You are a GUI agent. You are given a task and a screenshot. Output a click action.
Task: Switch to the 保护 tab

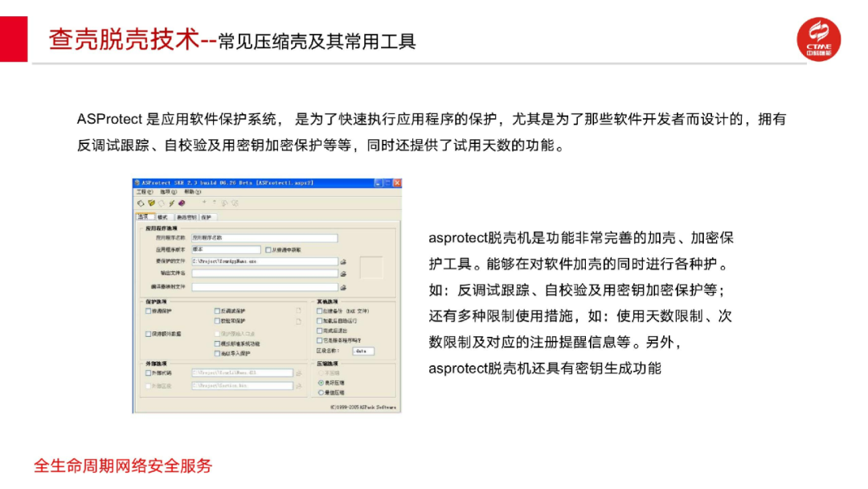pyautogui.click(x=207, y=217)
